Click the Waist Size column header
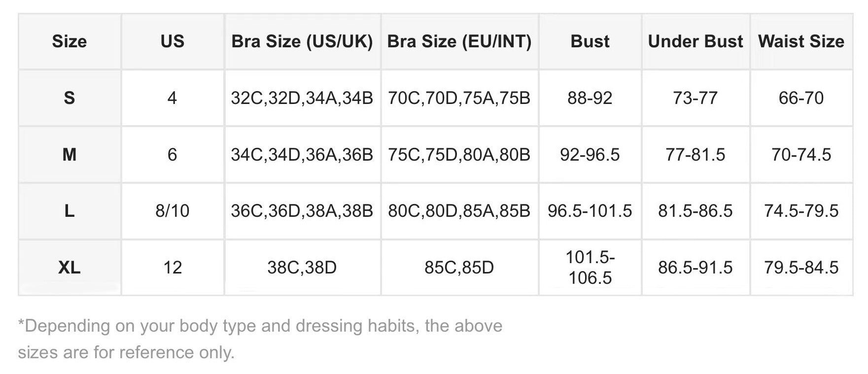Image resolution: width=868 pixels, height=374 pixels. 801,41
